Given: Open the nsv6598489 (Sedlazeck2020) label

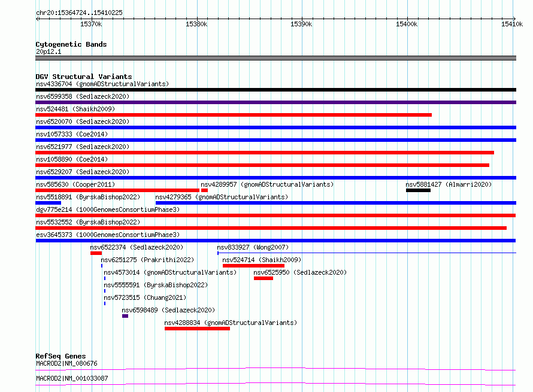Looking at the screenshot, I should [x=169, y=310].
